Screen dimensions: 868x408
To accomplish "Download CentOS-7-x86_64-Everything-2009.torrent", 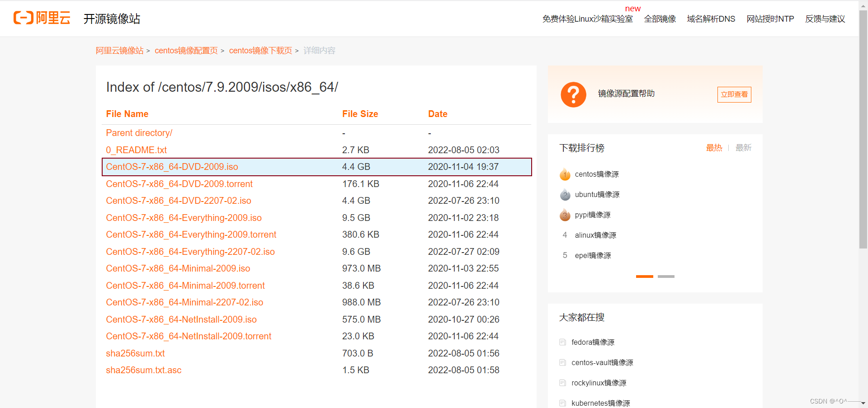I will [x=191, y=234].
